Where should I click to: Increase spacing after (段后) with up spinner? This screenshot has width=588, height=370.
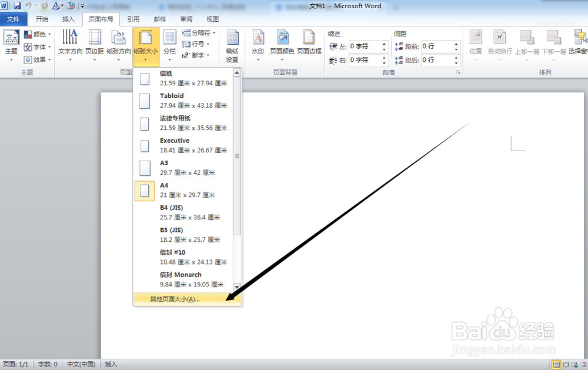(x=456, y=58)
